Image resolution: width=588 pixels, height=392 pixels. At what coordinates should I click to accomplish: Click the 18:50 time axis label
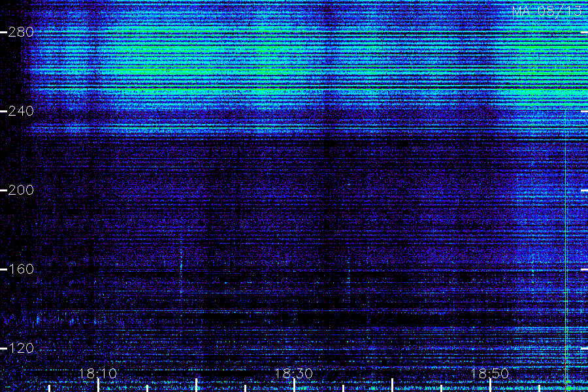pyautogui.click(x=489, y=373)
